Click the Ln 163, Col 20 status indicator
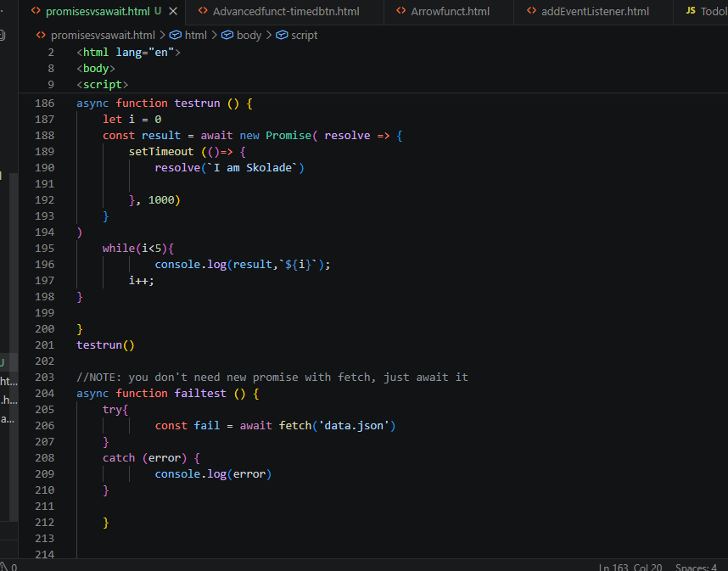The height and width of the screenshot is (571, 728). [630, 567]
